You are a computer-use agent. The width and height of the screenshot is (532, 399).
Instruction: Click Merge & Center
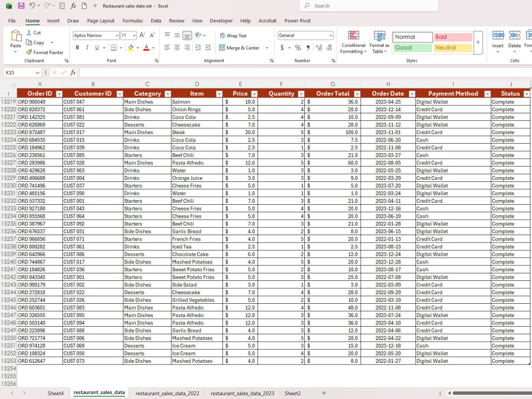click(239, 48)
